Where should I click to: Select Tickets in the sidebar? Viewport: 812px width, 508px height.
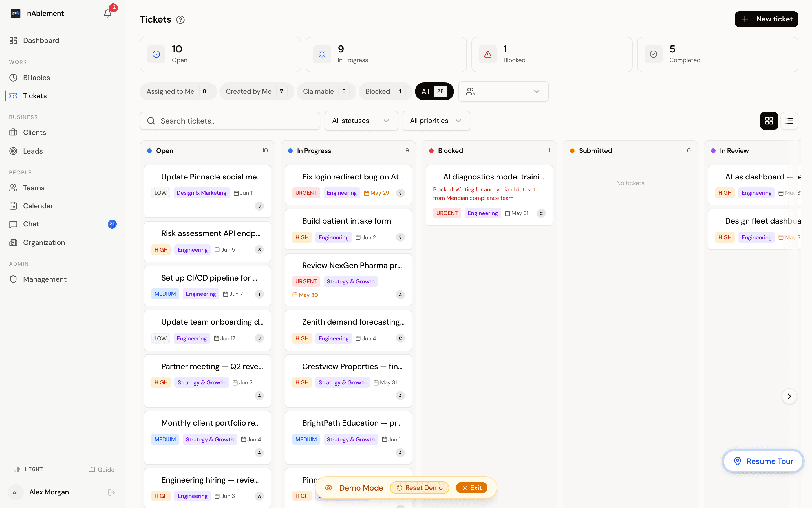pyautogui.click(x=63, y=96)
